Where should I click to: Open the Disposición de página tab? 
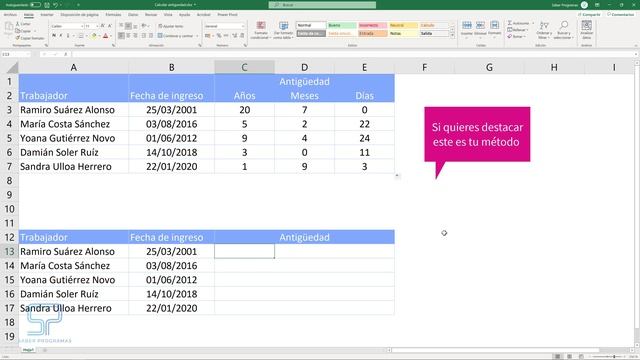pos(80,15)
